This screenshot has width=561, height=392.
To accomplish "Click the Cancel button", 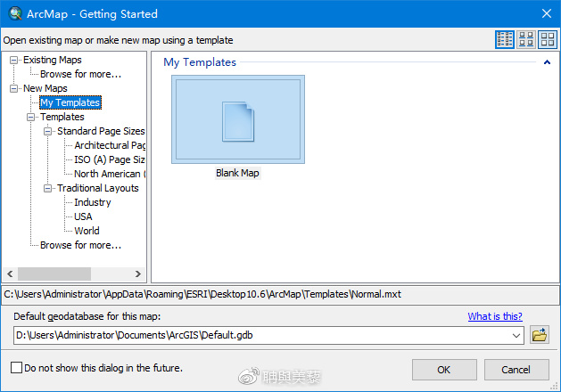I will click(x=516, y=370).
